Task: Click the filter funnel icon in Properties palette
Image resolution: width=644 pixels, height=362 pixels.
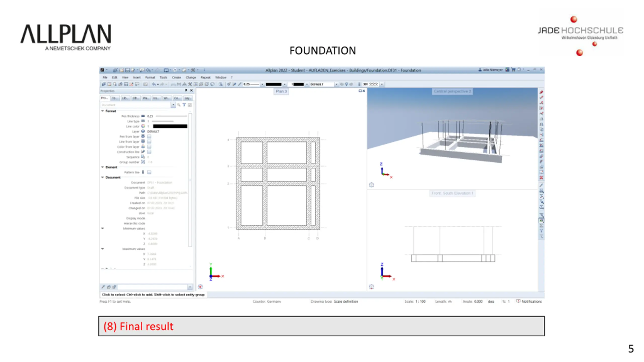Action: pos(184,105)
